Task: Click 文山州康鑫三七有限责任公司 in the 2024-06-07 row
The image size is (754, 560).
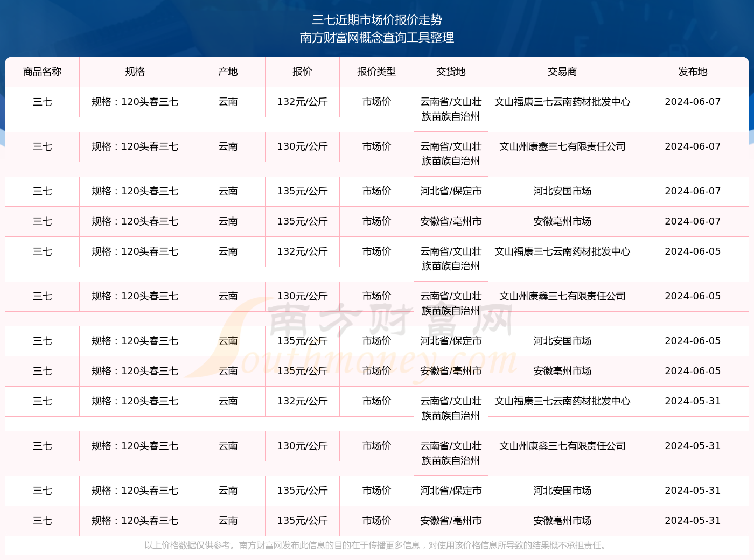Action: pos(563,146)
